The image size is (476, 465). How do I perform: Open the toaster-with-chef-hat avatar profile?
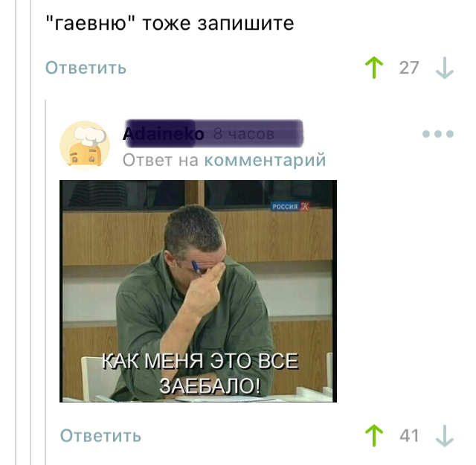pyautogui.click(x=85, y=146)
